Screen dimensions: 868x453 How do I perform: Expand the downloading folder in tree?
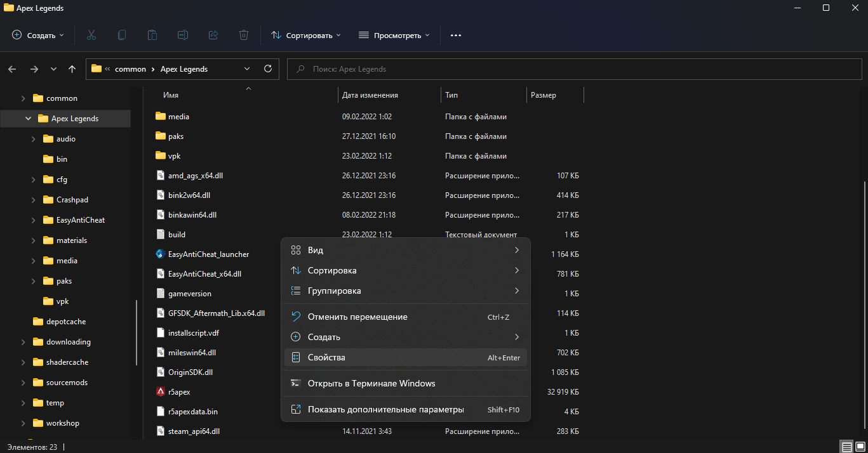(23, 342)
